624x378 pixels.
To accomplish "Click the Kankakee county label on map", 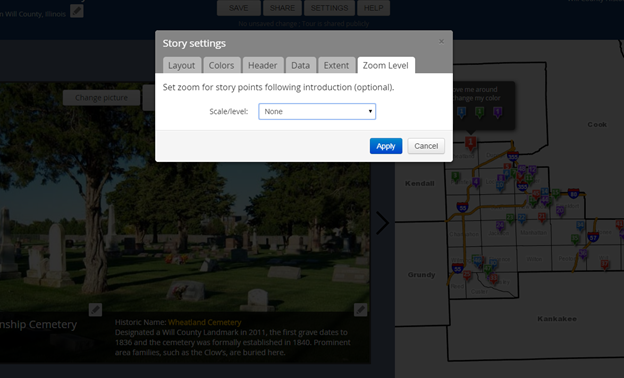I will click(557, 319).
